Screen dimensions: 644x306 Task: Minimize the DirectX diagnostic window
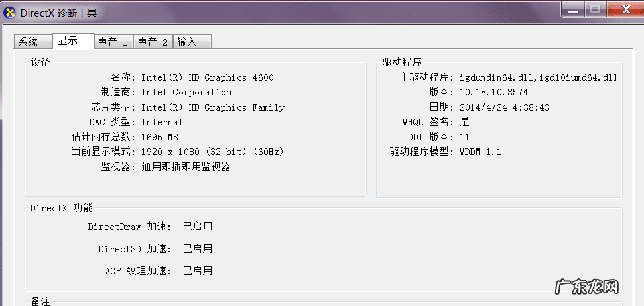click(x=573, y=9)
